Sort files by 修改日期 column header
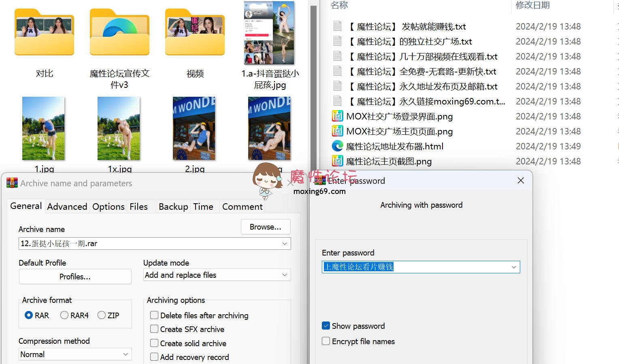This screenshot has height=364, width=619. (x=533, y=5)
